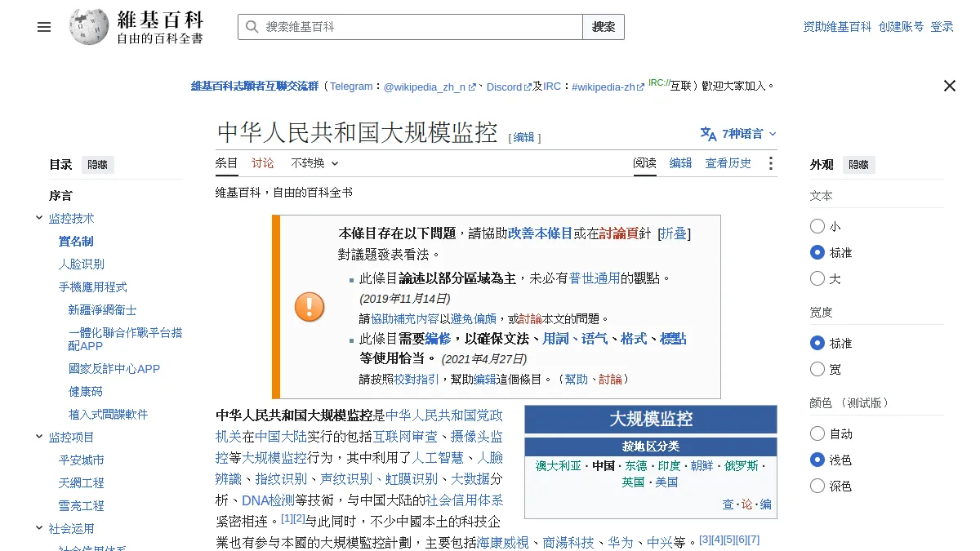Screen dimensions: 980x551
Task: Open the 海康威視 article link
Action: [x=502, y=542]
